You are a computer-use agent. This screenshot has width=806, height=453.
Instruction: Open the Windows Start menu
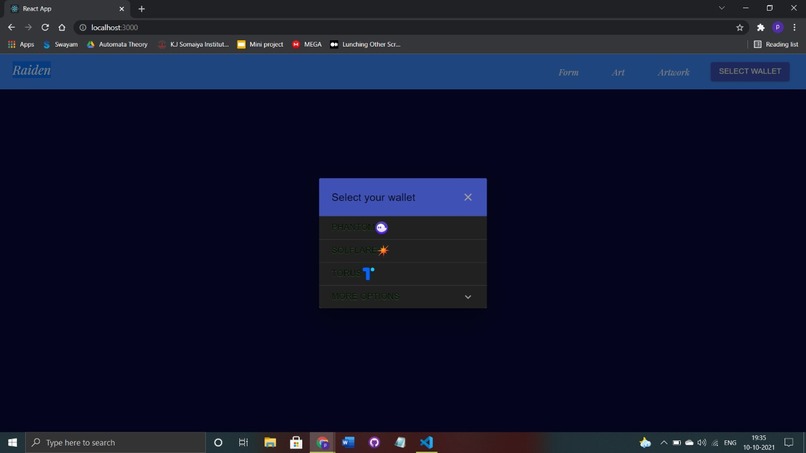click(x=12, y=442)
